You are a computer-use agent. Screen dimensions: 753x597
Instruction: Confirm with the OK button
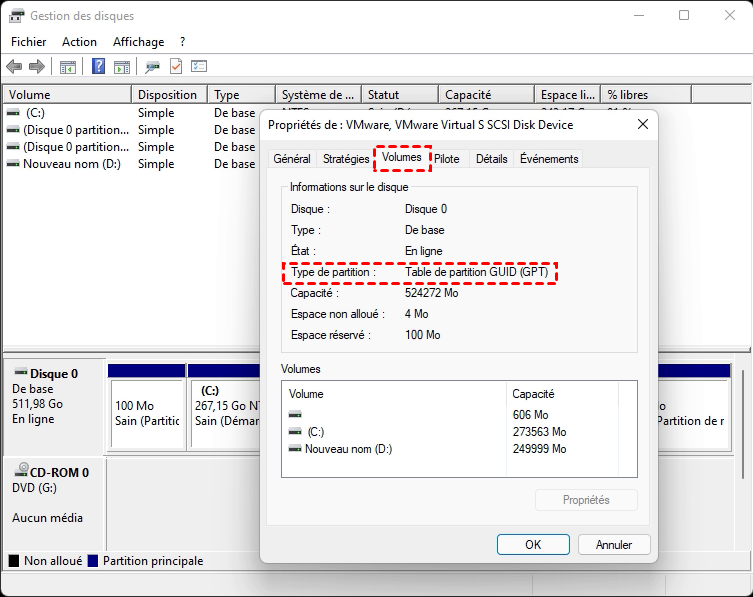coord(533,545)
